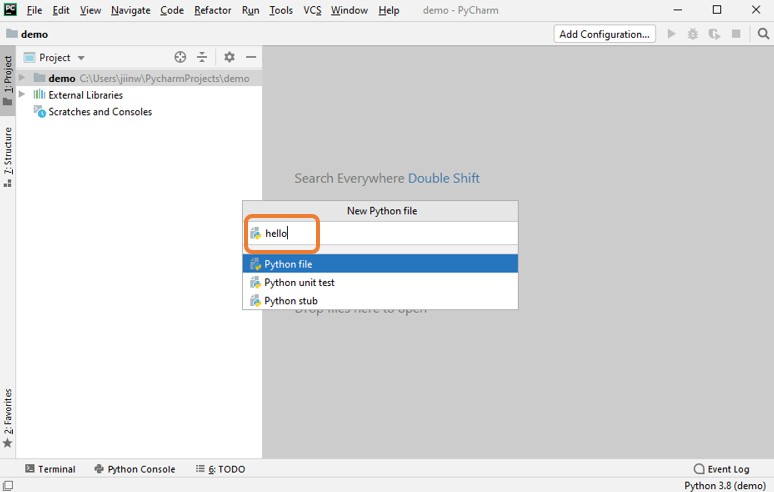Open the Run menu
The width and height of the screenshot is (774, 492).
pos(250,10)
